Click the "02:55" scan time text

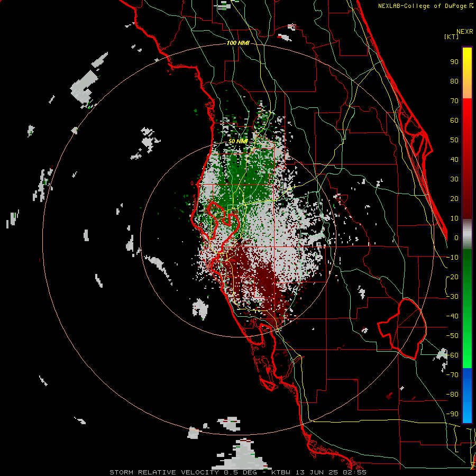(354, 472)
